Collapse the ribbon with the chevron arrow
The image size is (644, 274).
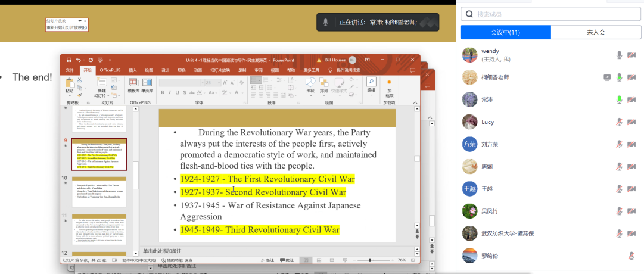point(416,102)
